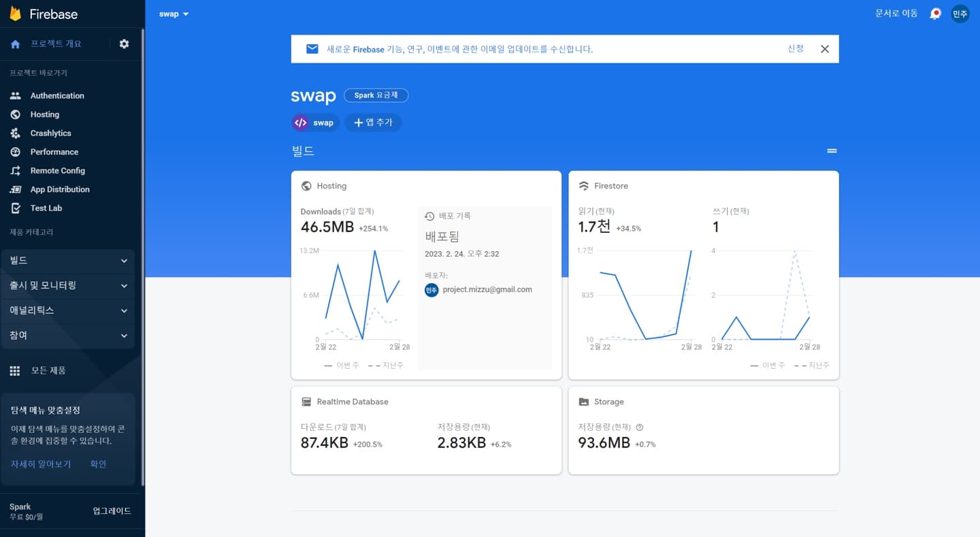
Task: Click the Hosting card globe icon
Action: point(306,186)
